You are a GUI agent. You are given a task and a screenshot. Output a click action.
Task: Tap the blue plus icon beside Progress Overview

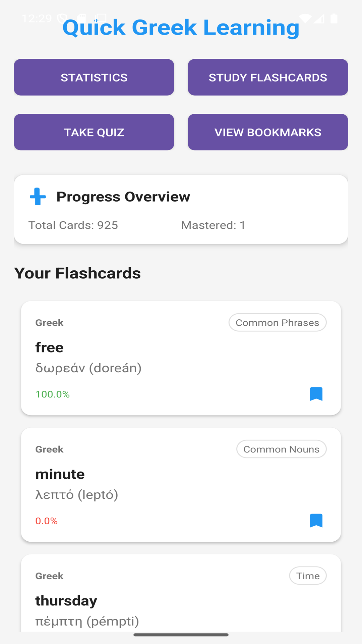[x=38, y=197]
